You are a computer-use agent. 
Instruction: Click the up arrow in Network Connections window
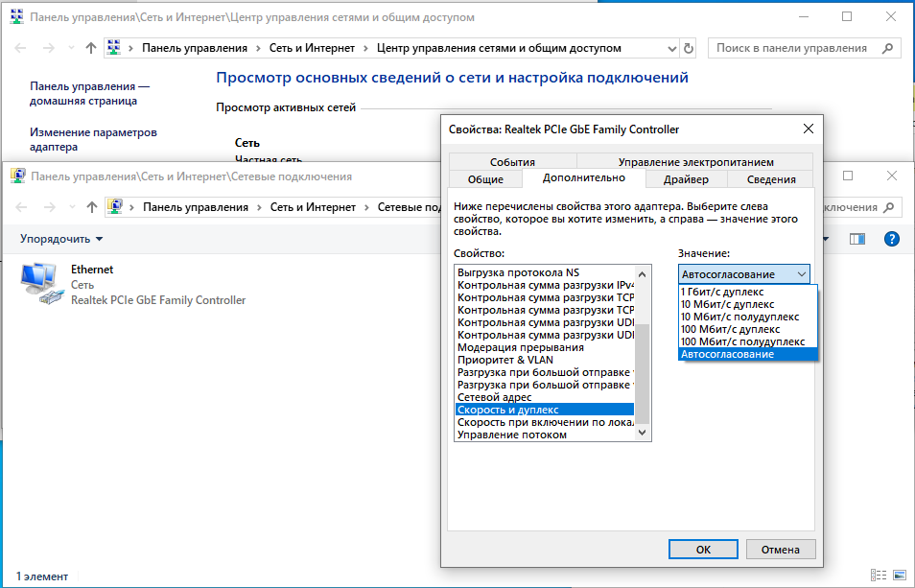(91, 207)
